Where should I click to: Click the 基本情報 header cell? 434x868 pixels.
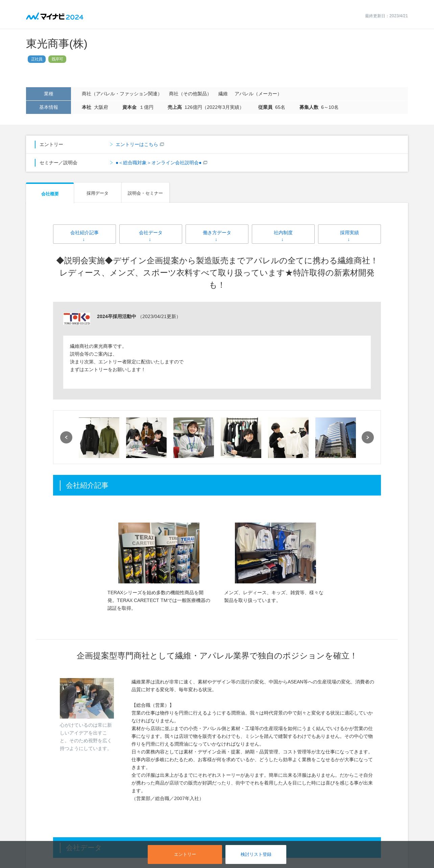tap(48, 107)
